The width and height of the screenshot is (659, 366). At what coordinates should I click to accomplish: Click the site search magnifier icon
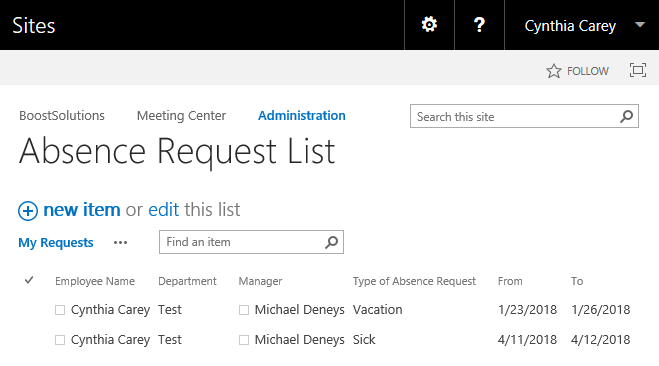(x=626, y=116)
